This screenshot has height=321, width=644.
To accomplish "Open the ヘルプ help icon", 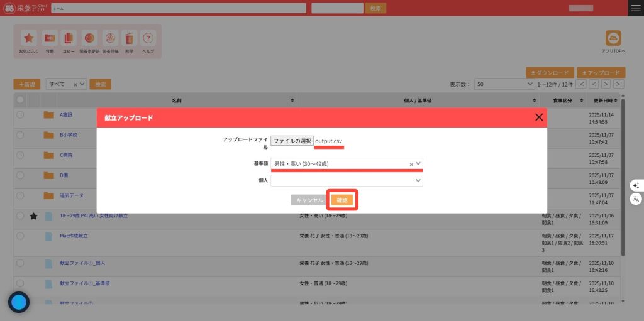I will tap(148, 38).
